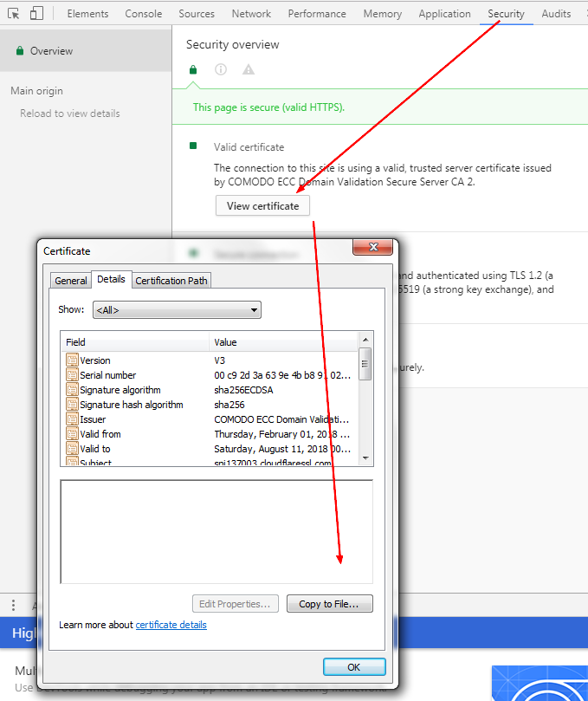
Task: Select the Signature algorithm row label
Action: pyautogui.click(x=120, y=390)
